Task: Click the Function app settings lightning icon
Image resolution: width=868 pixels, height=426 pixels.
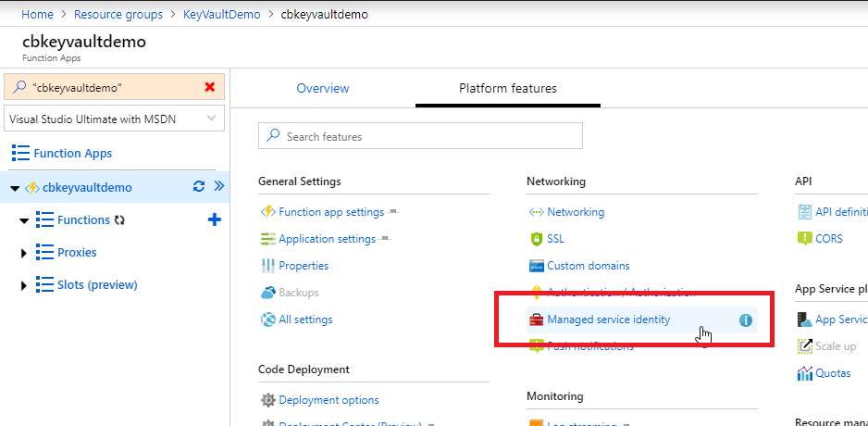Action: pyautogui.click(x=268, y=212)
